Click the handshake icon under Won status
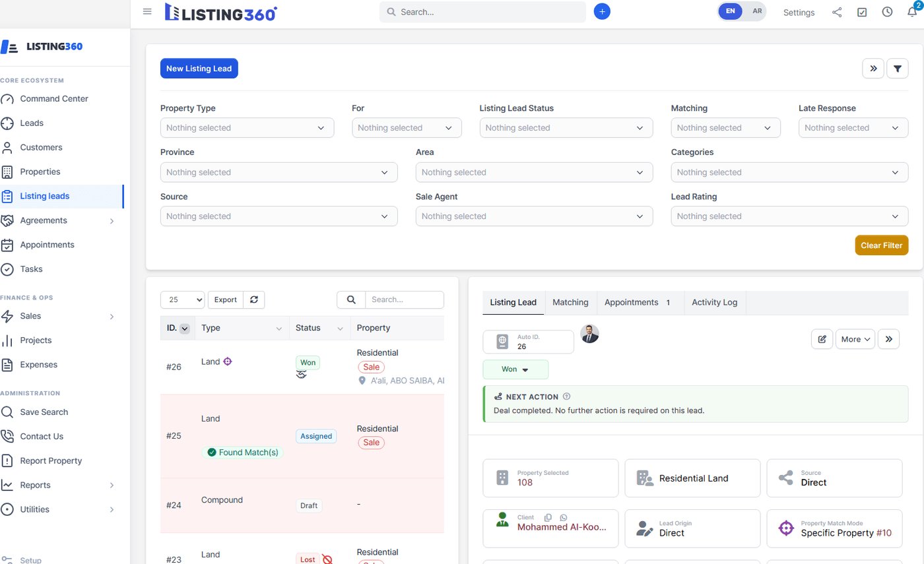Screen dimensions: 924x564 (301, 374)
